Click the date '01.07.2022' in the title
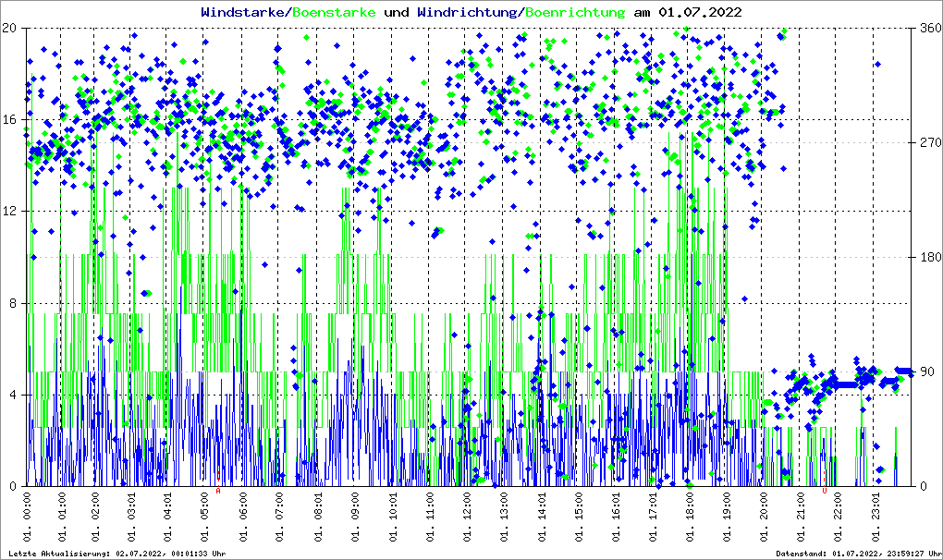This screenshot has height=560, width=943. coord(699,12)
